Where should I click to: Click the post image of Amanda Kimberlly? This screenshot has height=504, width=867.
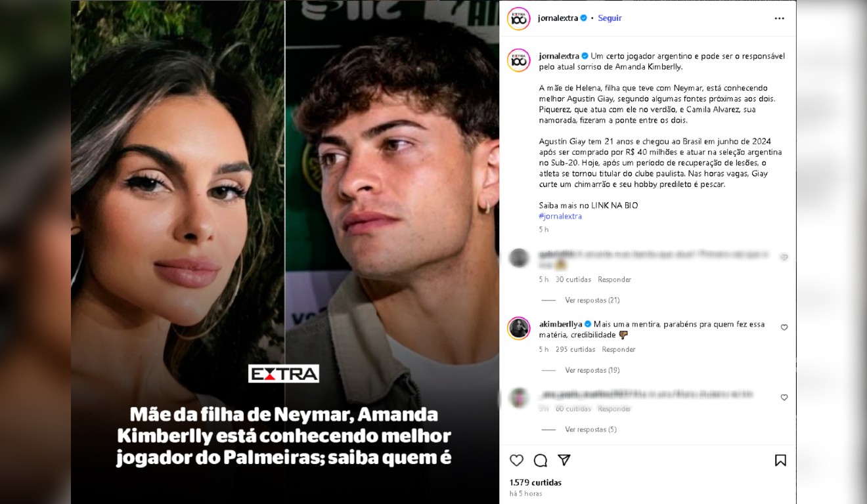[x=178, y=252]
